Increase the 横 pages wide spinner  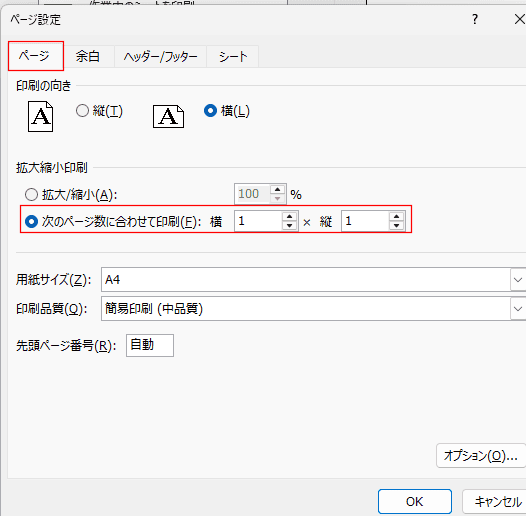point(289,216)
